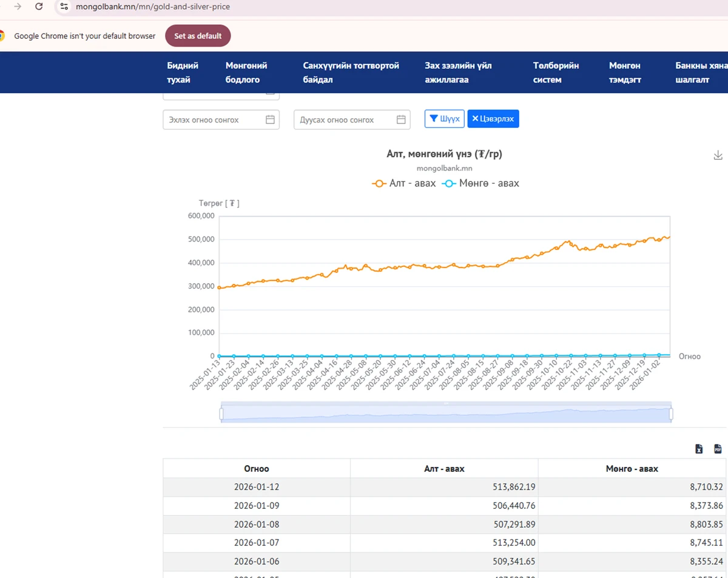Export table as PDF icon
Viewport: 728px width, 578px height.
(x=718, y=449)
